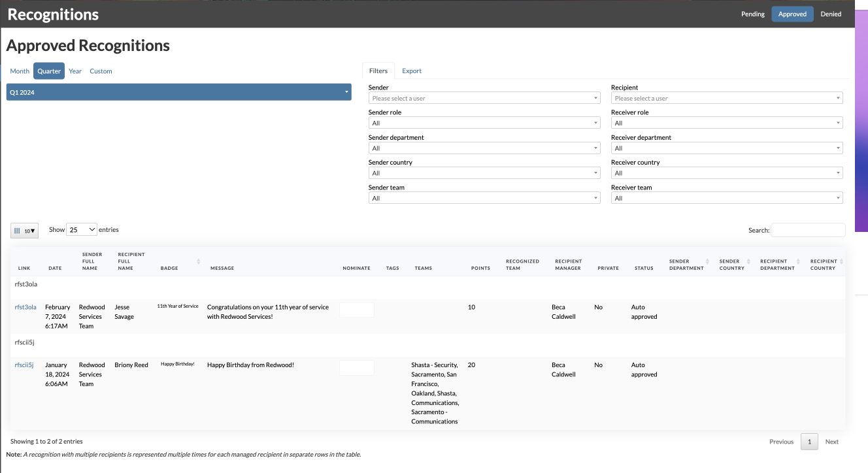Expand the Sender team dropdown
The image size is (868, 473).
click(x=484, y=198)
